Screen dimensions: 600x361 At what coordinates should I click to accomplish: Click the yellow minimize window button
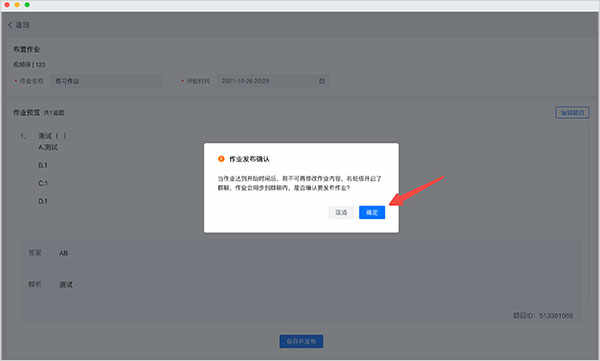[x=17, y=5]
